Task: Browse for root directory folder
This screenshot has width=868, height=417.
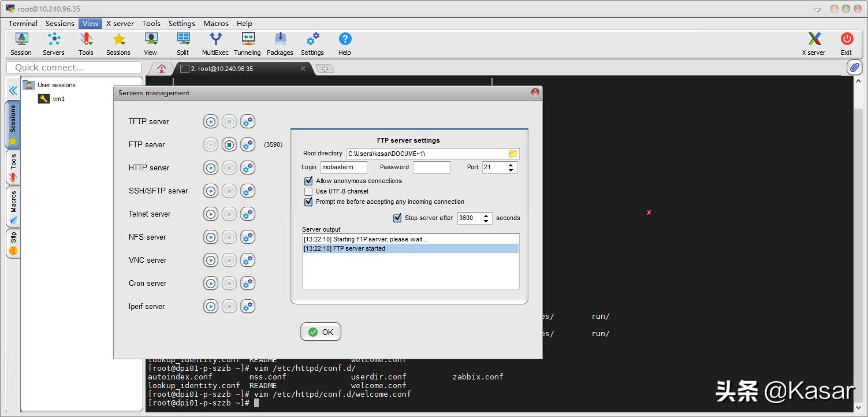Action: [513, 154]
